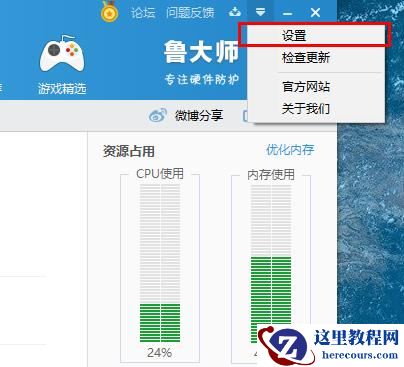Minimize the 鲁大师 window
The image size is (404, 367).
coord(287,13)
